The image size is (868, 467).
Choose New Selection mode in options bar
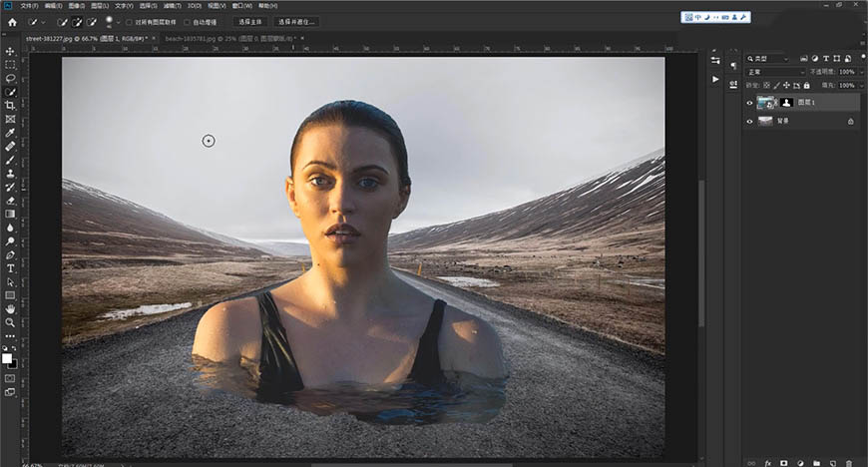pyautogui.click(x=63, y=22)
